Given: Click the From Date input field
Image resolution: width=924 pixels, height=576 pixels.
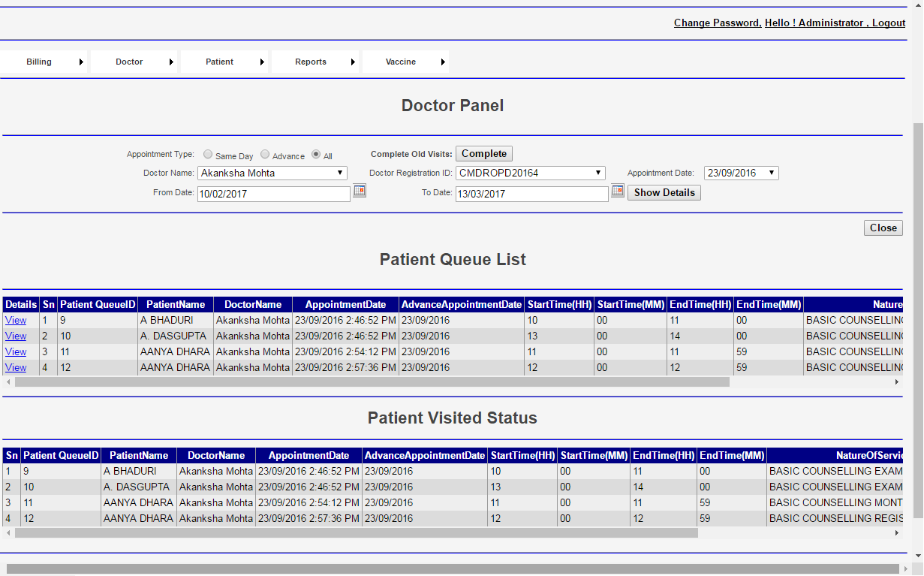Looking at the screenshot, I should 273,194.
